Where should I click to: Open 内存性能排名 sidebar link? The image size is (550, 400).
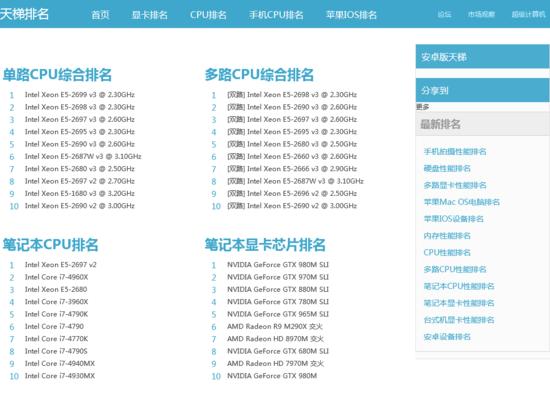coord(447,236)
